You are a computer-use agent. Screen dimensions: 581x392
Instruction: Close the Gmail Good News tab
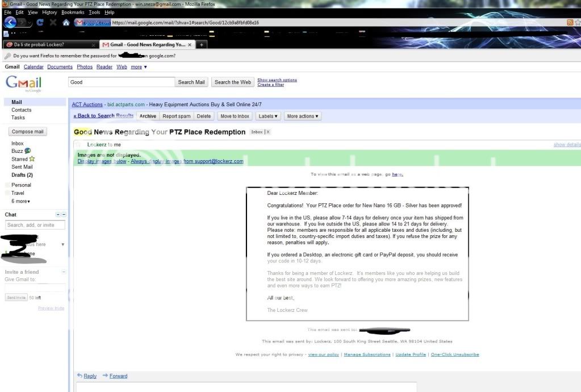[x=190, y=44]
